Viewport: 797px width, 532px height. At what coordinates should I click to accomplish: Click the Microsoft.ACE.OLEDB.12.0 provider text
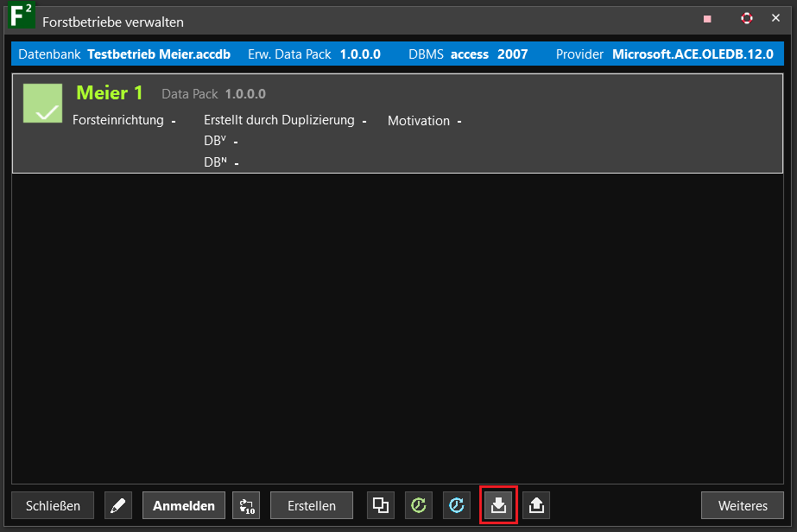(x=693, y=54)
